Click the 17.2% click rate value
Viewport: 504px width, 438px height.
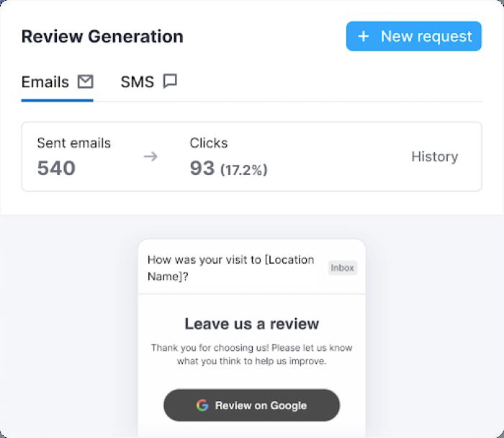click(x=243, y=170)
